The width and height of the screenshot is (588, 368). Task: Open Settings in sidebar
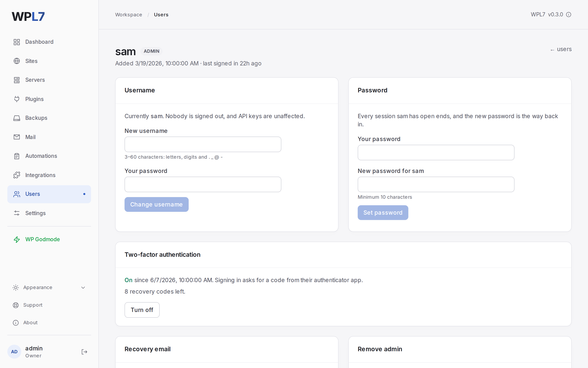pos(49,213)
